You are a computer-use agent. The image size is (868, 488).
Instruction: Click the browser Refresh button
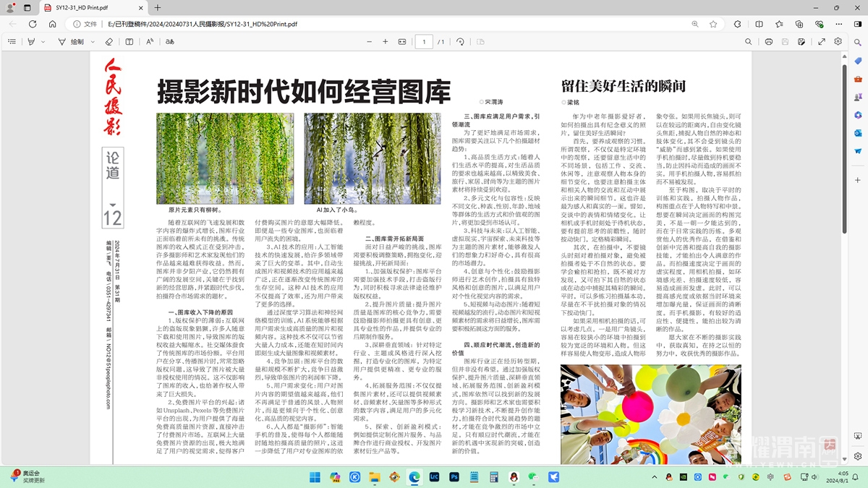point(33,24)
